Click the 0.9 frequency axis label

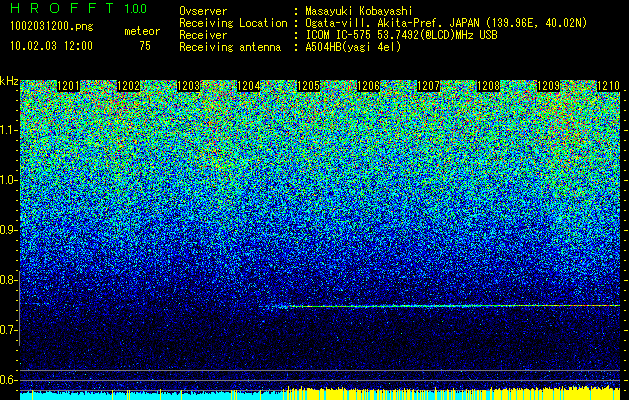[x=8, y=230]
